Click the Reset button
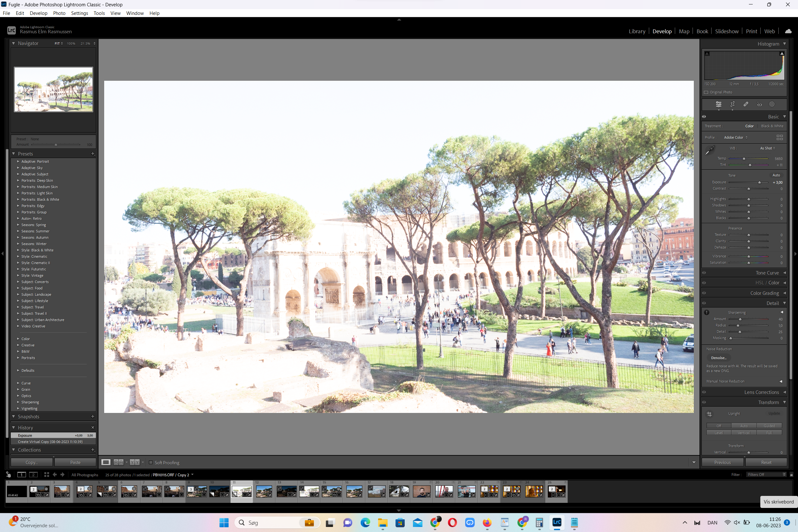This screenshot has width=798, height=532. (766, 462)
